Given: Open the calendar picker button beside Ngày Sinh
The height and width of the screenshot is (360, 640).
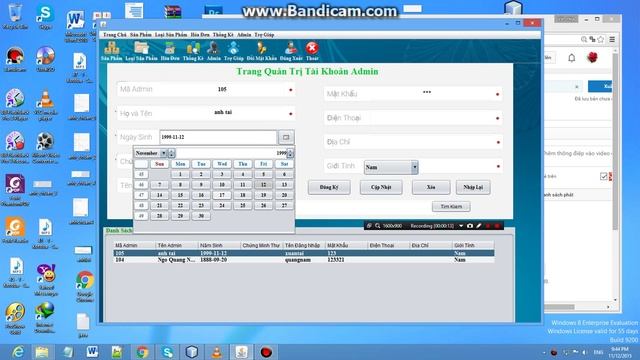Looking at the screenshot, I should [x=286, y=137].
